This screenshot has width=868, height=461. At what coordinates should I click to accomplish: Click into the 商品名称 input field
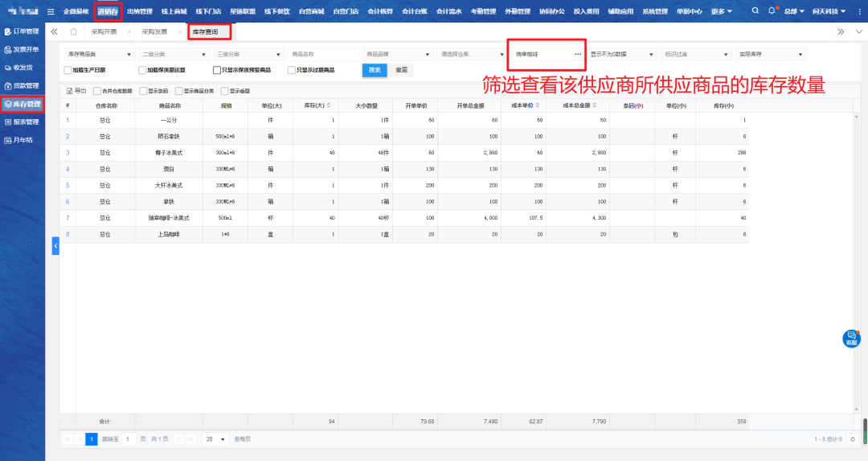click(322, 54)
